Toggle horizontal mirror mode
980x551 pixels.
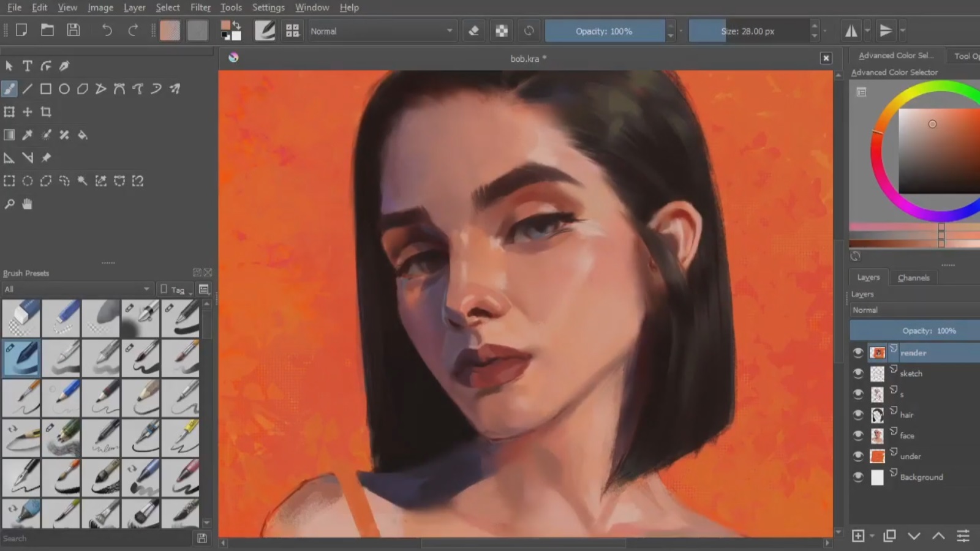click(x=851, y=31)
